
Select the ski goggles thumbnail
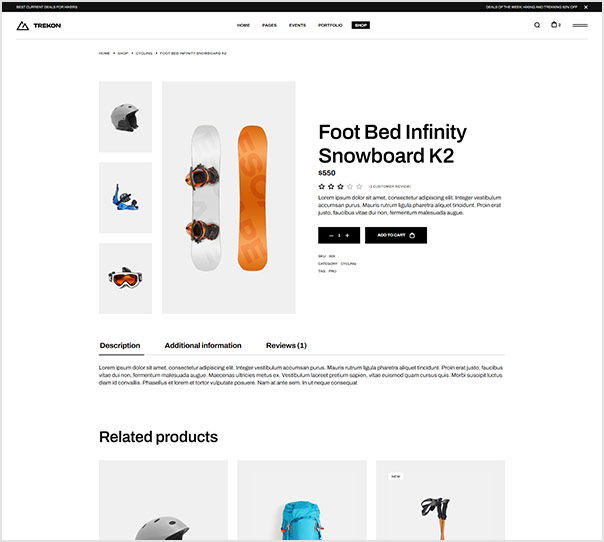(125, 278)
